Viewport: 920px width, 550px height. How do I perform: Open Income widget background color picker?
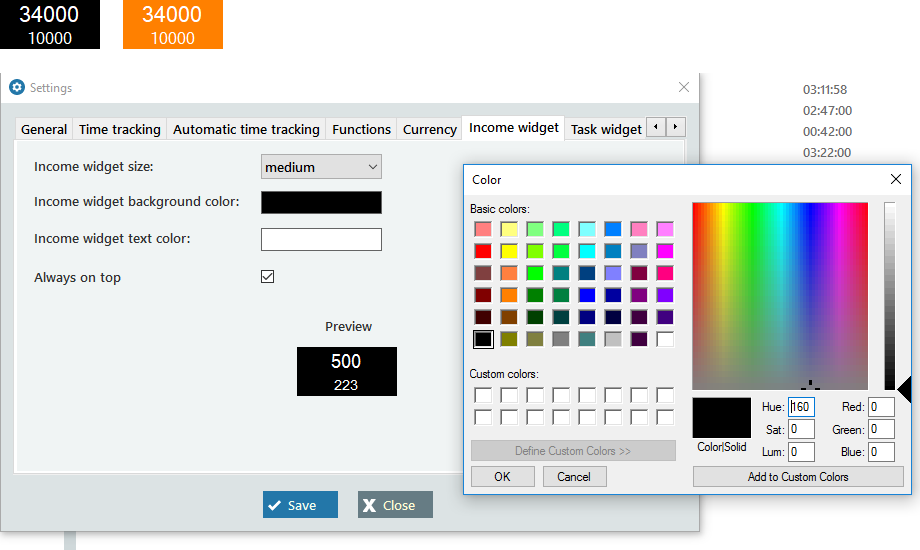(x=321, y=202)
